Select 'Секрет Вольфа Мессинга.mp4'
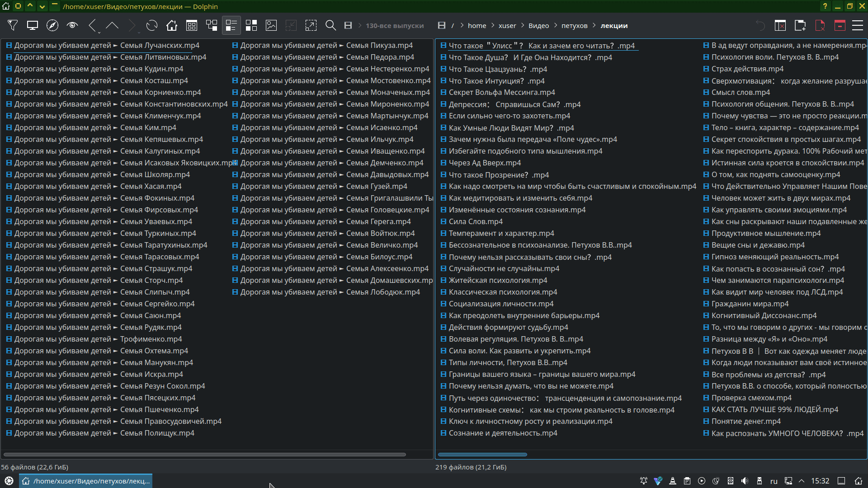The width and height of the screenshot is (868, 488). [x=498, y=92]
